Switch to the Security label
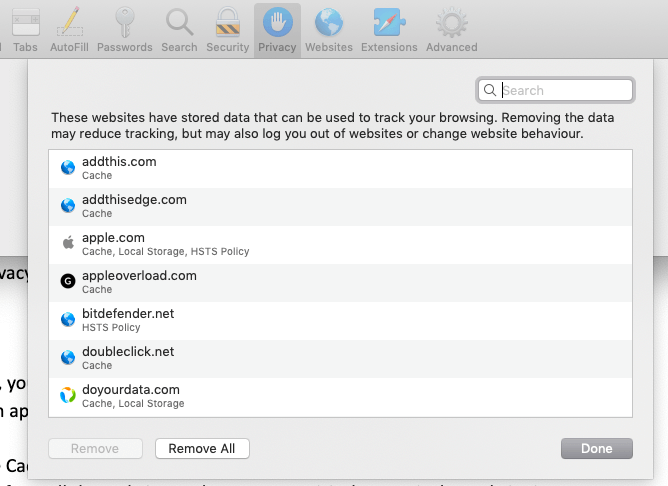This screenshot has width=668, height=486. tap(228, 47)
